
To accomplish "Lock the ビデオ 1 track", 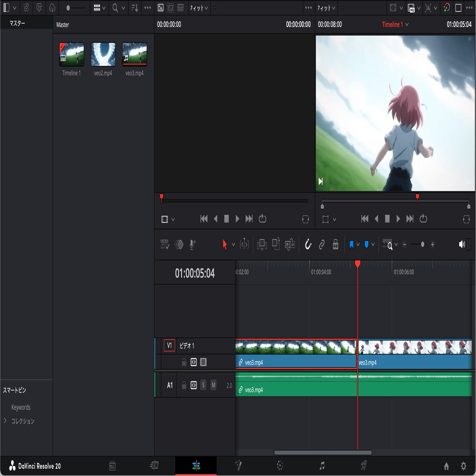I will click(x=184, y=362).
